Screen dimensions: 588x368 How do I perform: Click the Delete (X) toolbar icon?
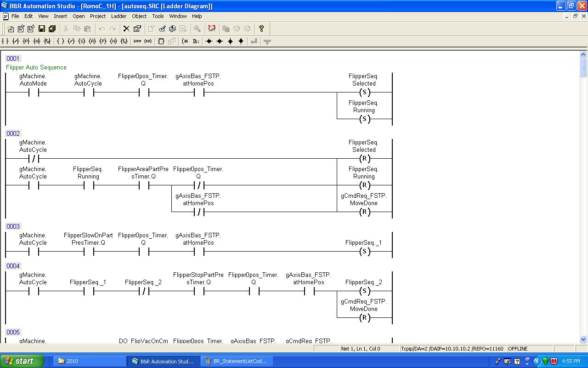point(126,29)
